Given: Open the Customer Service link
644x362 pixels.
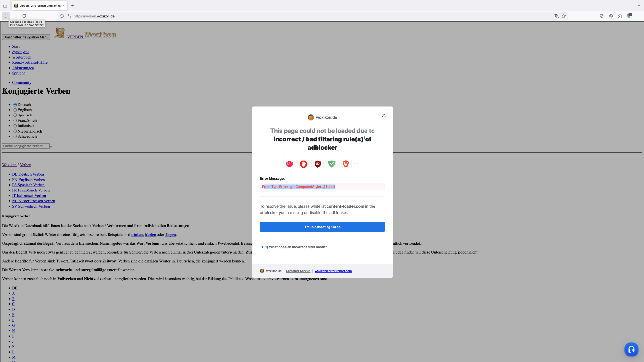Looking at the screenshot, I should [x=298, y=271].
